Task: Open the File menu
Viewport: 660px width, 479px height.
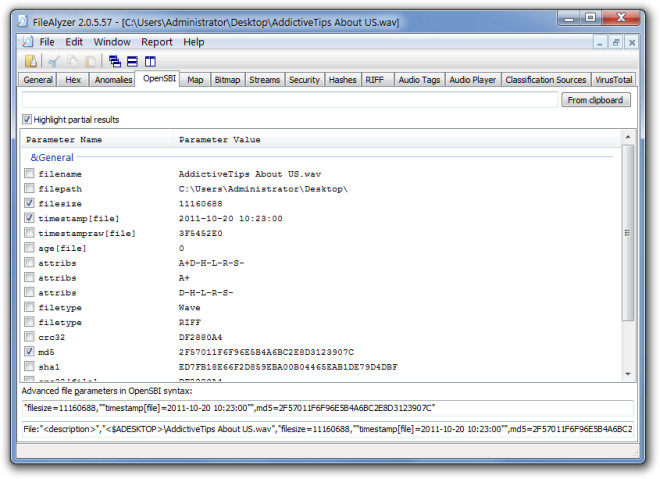Action: 47,42
